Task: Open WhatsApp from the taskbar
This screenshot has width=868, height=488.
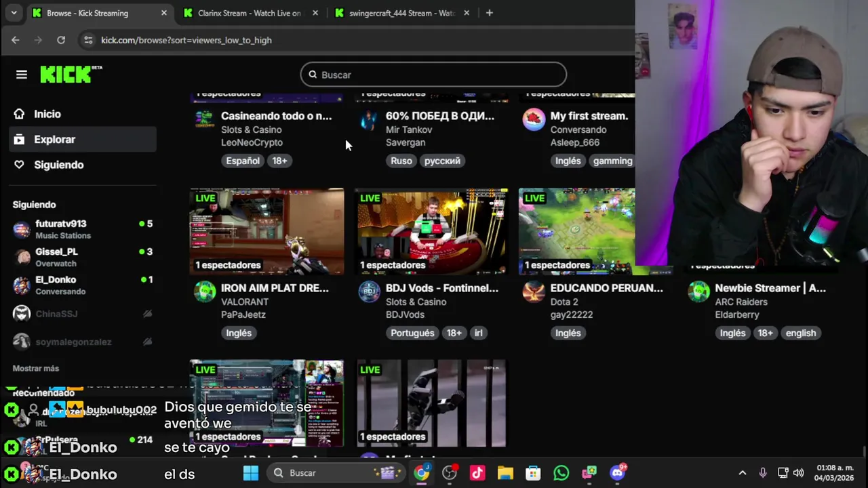Action: (561, 473)
